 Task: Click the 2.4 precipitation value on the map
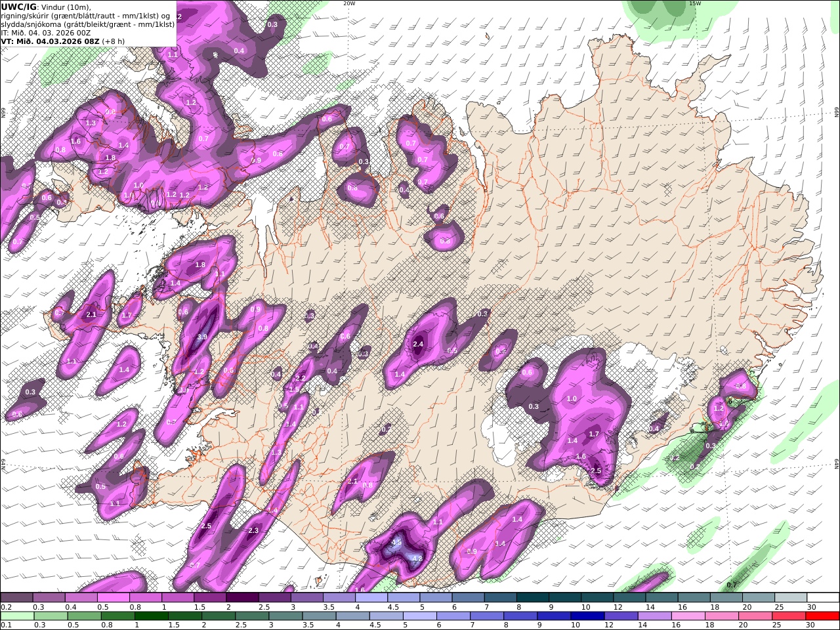(418, 344)
